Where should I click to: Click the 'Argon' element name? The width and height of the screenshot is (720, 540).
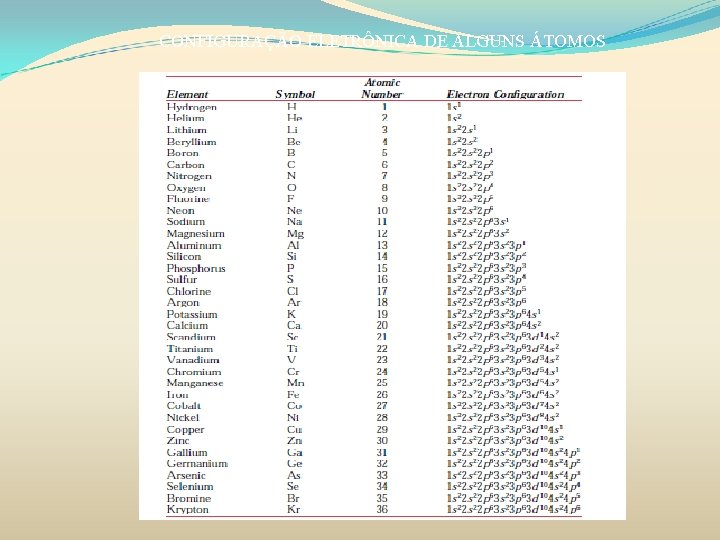coord(183,303)
